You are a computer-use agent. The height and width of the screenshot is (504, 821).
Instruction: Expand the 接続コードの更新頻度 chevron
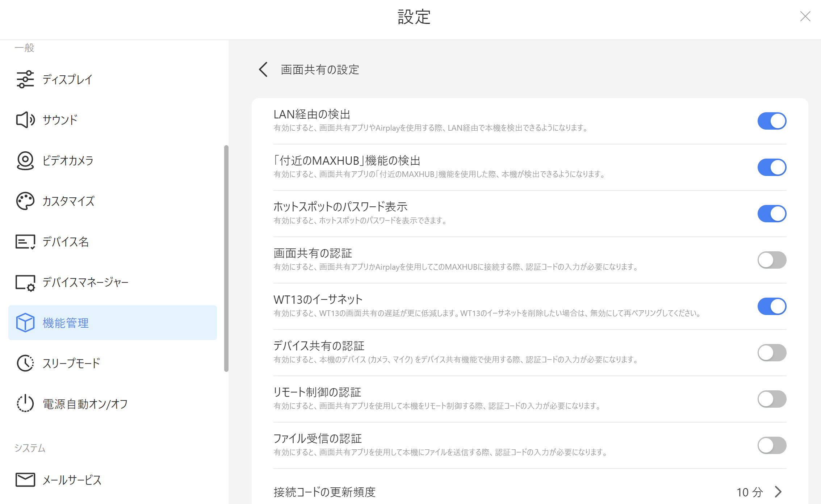coord(778,492)
